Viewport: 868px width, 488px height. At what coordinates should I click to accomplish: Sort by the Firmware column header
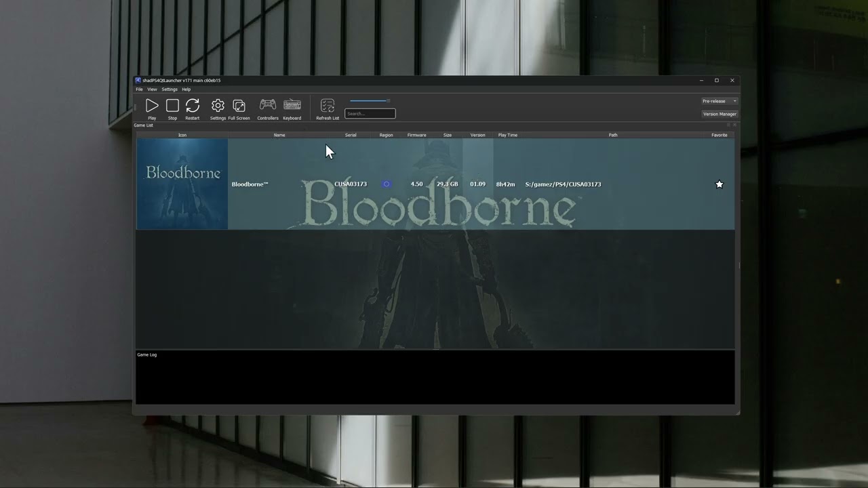point(416,135)
